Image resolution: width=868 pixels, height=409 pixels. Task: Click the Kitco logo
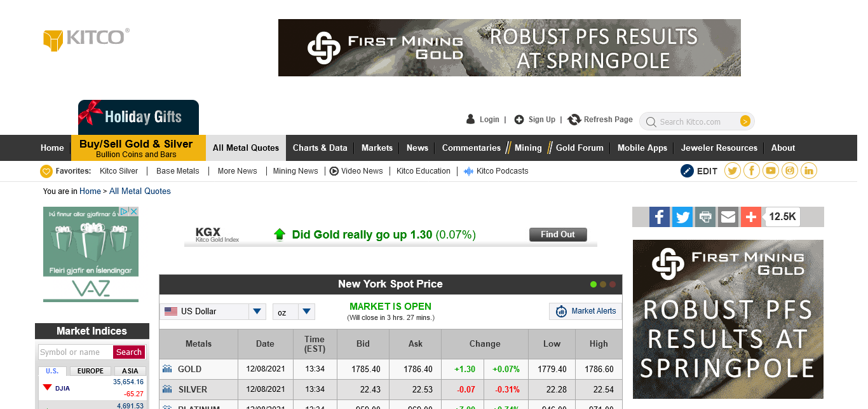coord(86,38)
